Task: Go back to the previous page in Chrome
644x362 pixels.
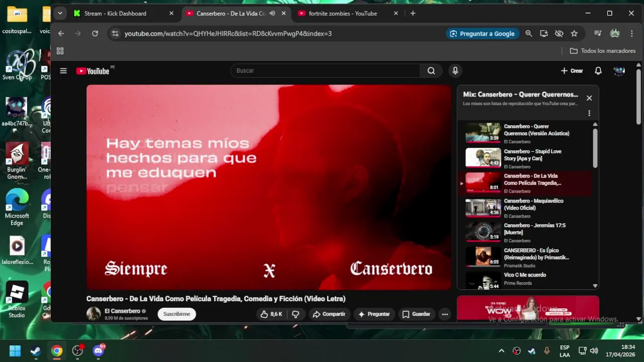Action: click(x=61, y=34)
